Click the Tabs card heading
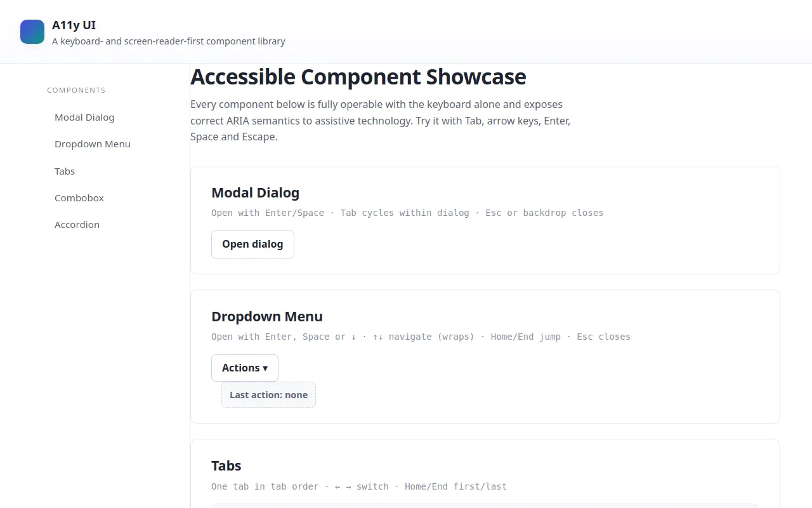 pos(226,466)
